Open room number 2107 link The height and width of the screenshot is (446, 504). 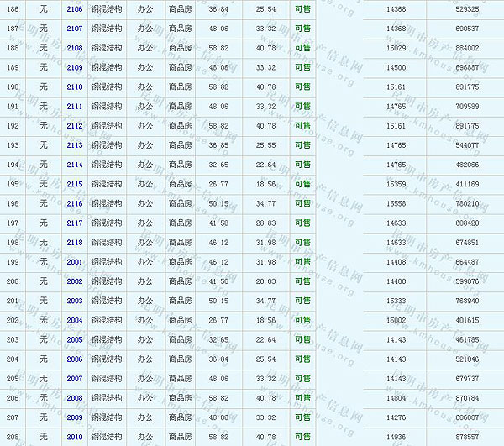(75, 29)
